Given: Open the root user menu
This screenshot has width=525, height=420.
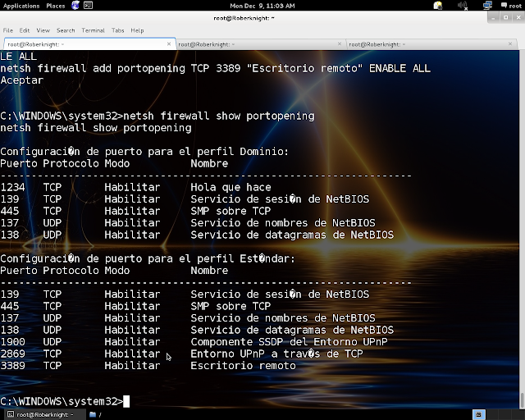Looking at the screenshot, I should coord(511,6).
